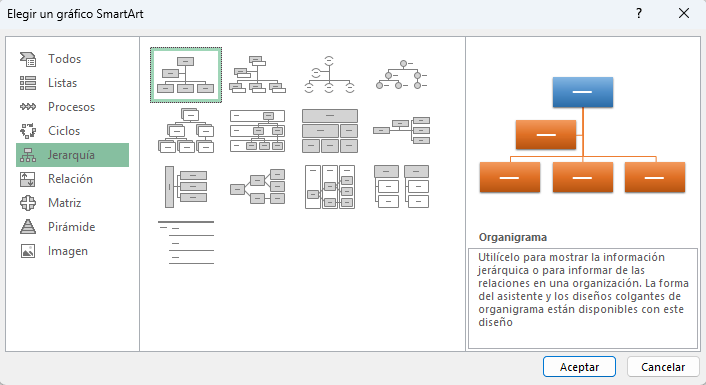
Task: Select the Organigrama layout thumbnail
Action: pyautogui.click(x=186, y=75)
